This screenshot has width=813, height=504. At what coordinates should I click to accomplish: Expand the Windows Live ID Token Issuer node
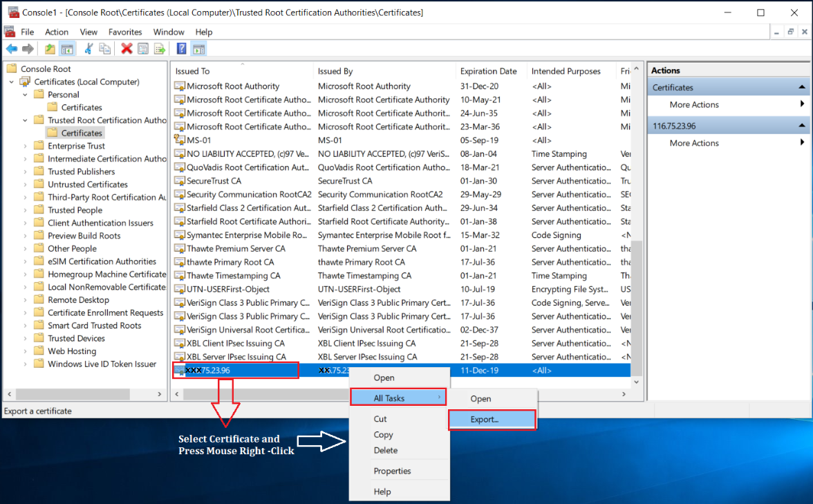pyautogui.click(x=25, y=364)
